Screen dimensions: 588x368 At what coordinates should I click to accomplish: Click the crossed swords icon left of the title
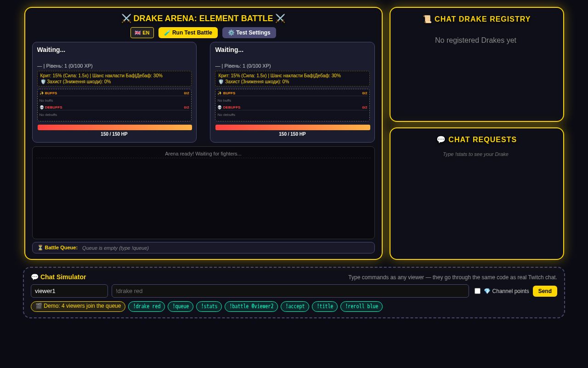pos(126,18)
